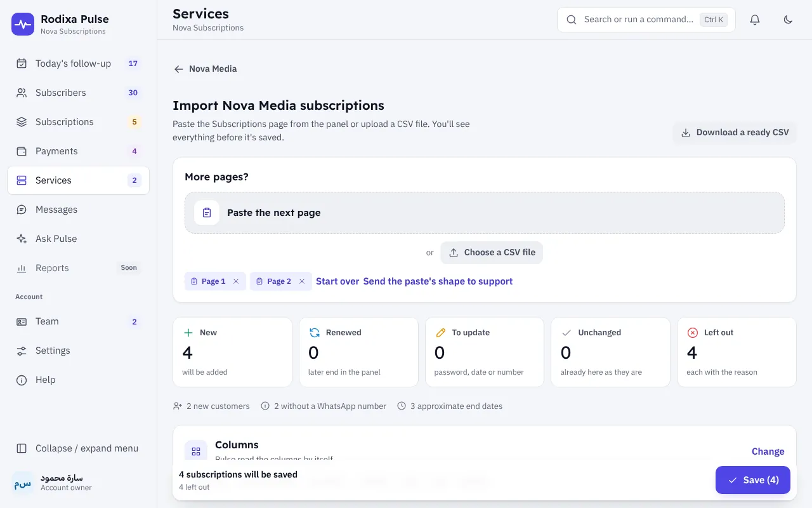This screenshot has height=508, width=812.
Task: Open Ask Pulse assistant
Action: coord(78,239)
